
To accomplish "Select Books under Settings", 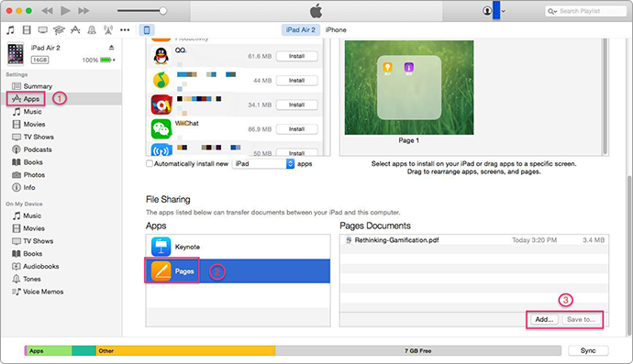I will click(x=33, y=162).
